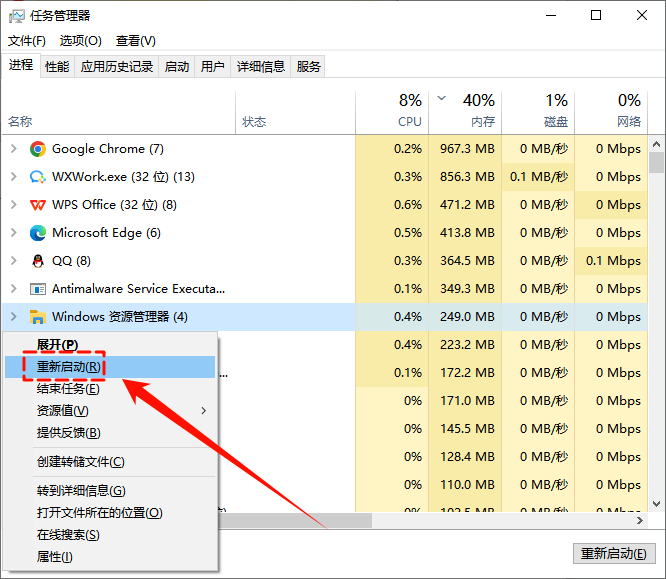Viewport: 666px width, 579px height.
Task: Maximize the Task Manager window
Action: point(596,15)
